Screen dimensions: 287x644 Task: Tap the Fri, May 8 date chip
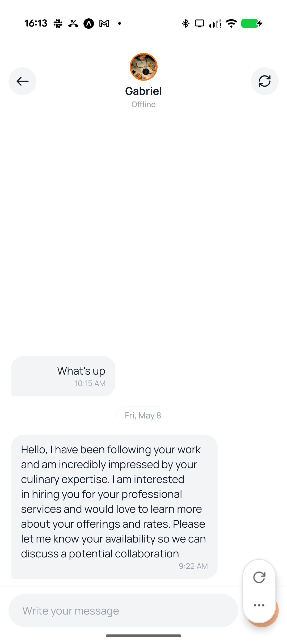tap(143, 415)
